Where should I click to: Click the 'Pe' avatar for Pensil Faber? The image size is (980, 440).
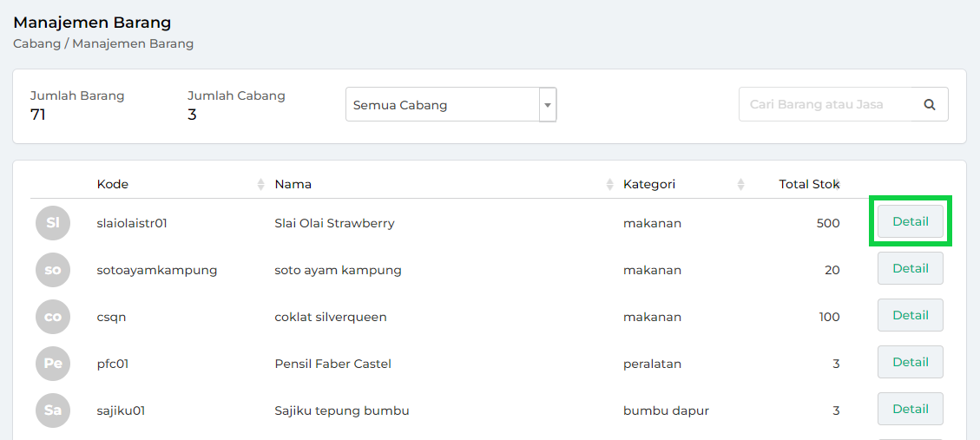53,364
